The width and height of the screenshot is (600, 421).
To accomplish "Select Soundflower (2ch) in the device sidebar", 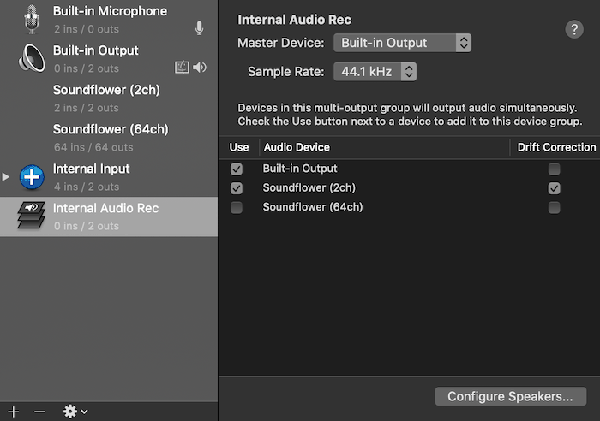I will [109, 98].
